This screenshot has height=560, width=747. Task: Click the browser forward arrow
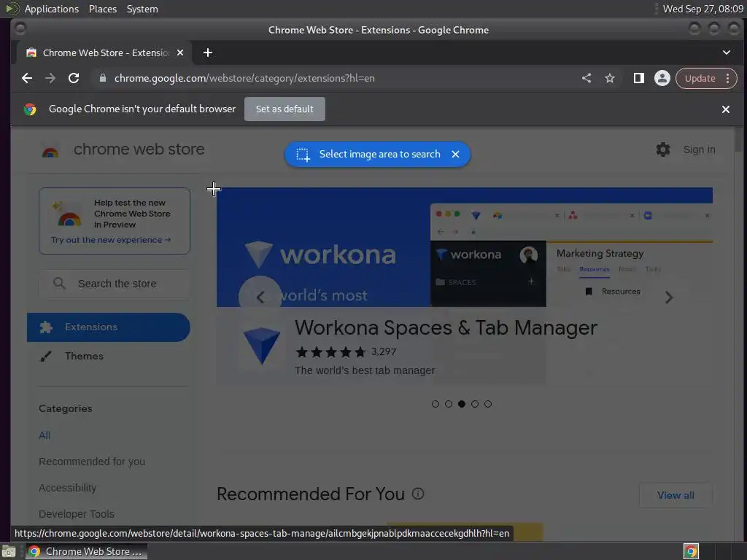tap(50, 78)
